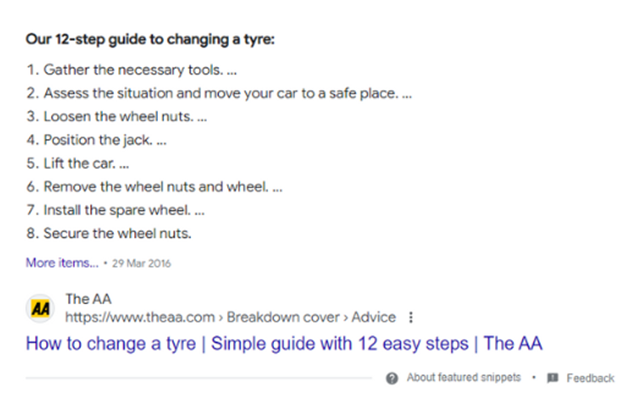Open the three-dot options menu beside the URL

411,317
